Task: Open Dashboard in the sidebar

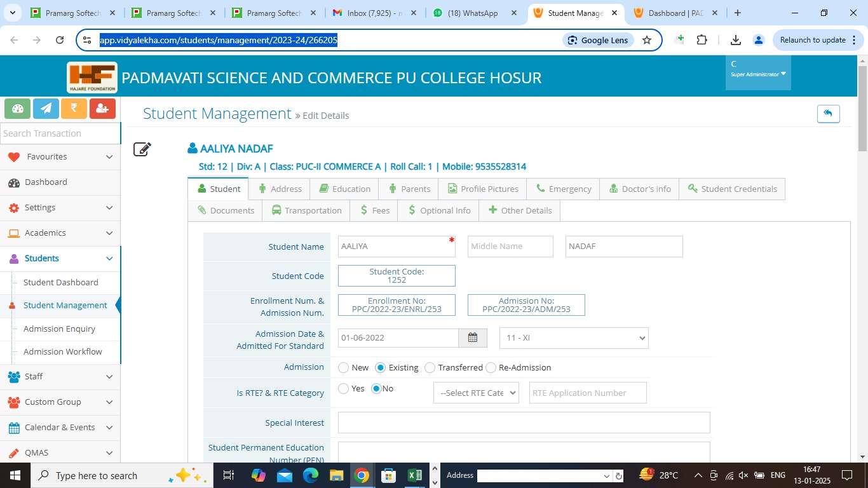Action: (60, 182)
